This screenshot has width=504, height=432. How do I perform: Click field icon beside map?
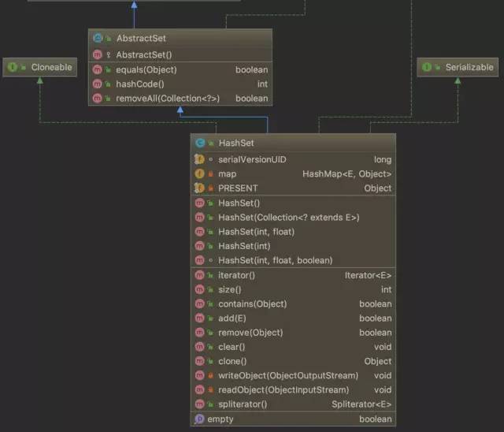point(199,173)
